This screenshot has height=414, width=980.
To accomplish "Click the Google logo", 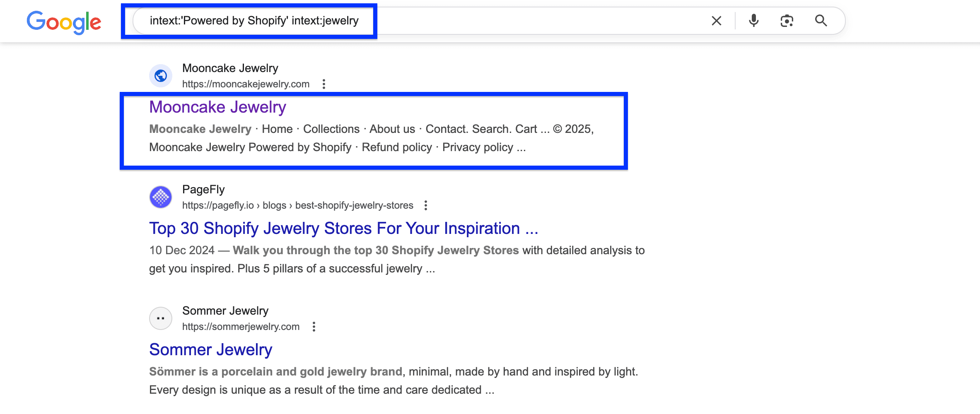I will coord(64,22).
